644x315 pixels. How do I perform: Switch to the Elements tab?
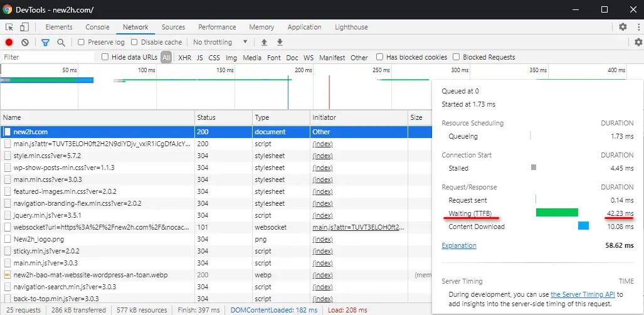pos(59,27)
